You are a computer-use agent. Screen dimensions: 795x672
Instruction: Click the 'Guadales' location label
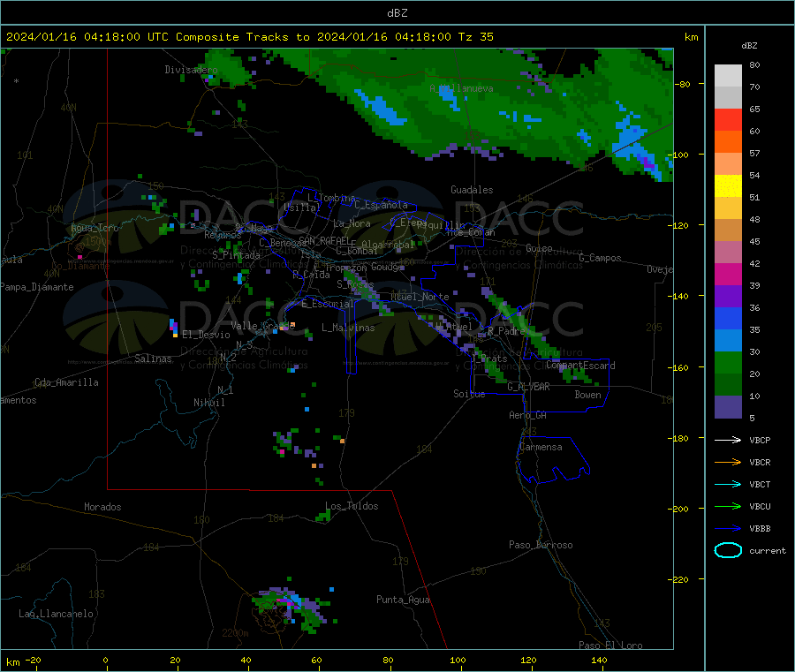[472, 190]
